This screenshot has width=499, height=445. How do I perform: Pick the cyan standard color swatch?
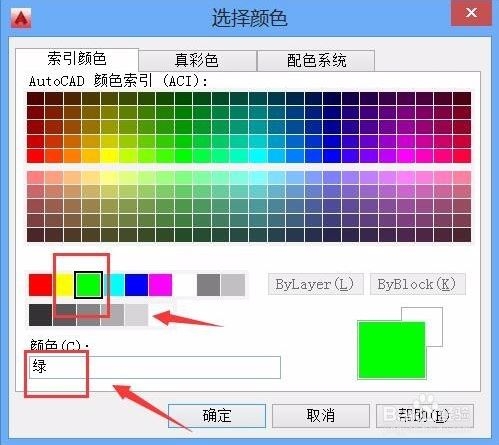coord(113,285)
